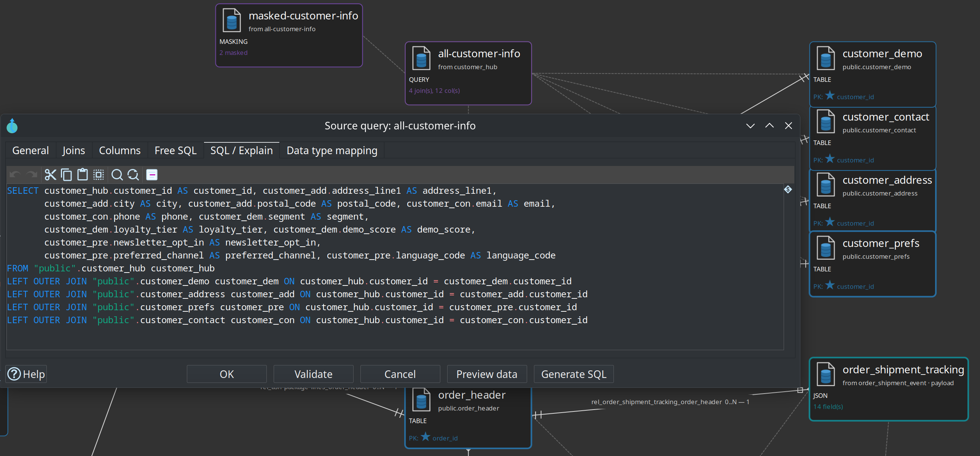Image resolution: width=980 pixels, height=456 pixels.
Task: Open Help from the dialog footer
Action: (26, 374)
